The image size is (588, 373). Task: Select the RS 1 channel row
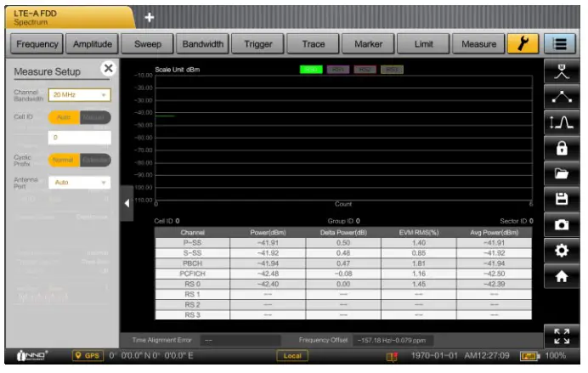click(343, 294)
